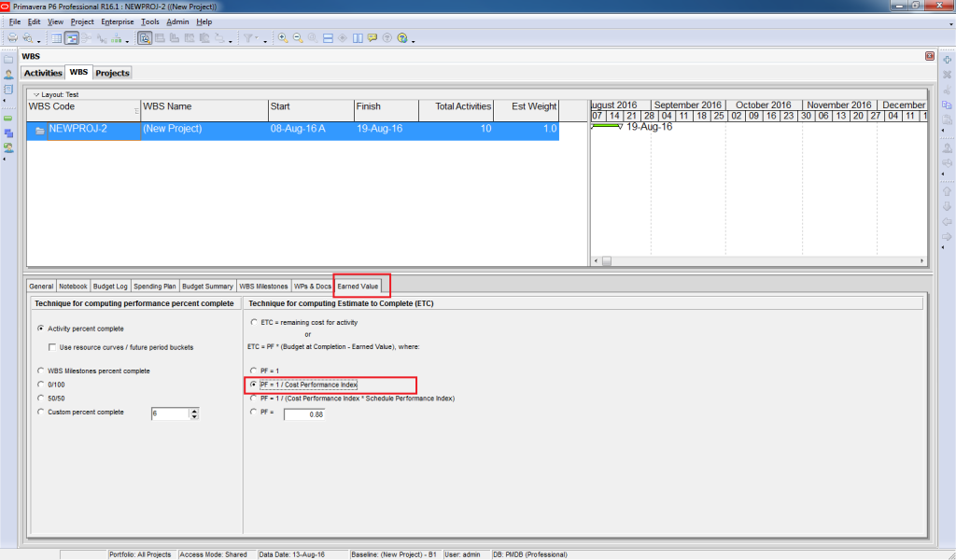Screen dimensions: 956x560
Task: Select PF = 1 / (CPI * SPI) option
Action: [x=254, y=398]
